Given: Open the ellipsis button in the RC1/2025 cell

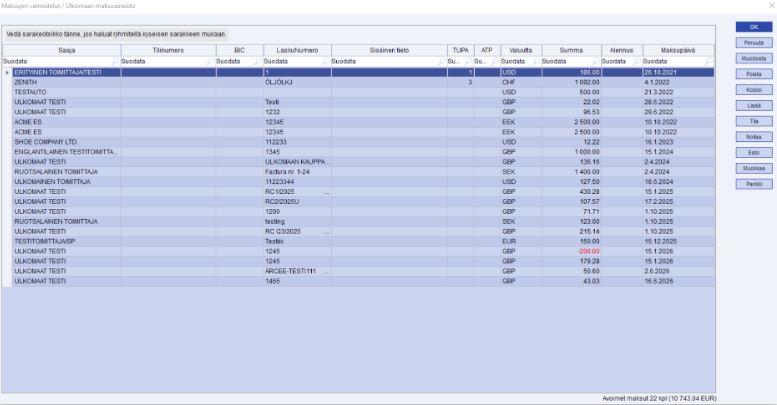Looking at the screenshot, I should click(326, 192).
